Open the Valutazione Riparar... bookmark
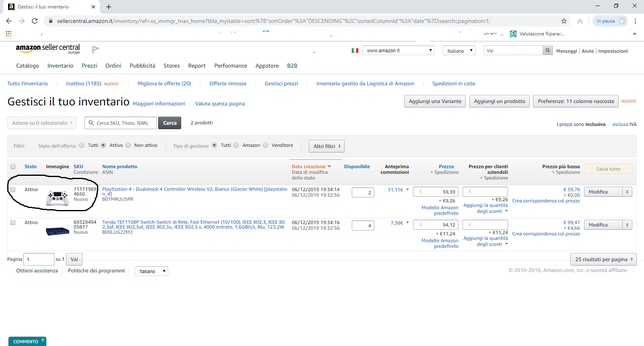 pyautogui.click(x=537, y=34)
